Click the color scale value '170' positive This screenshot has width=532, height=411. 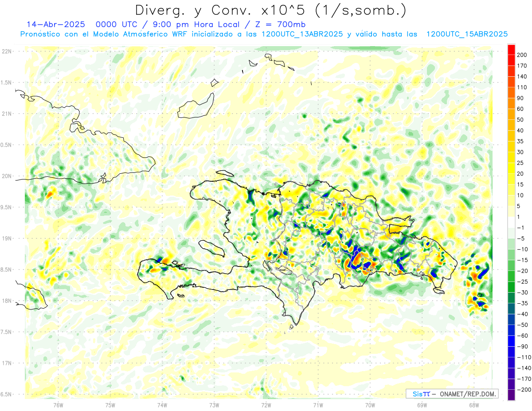click(522, 66)
